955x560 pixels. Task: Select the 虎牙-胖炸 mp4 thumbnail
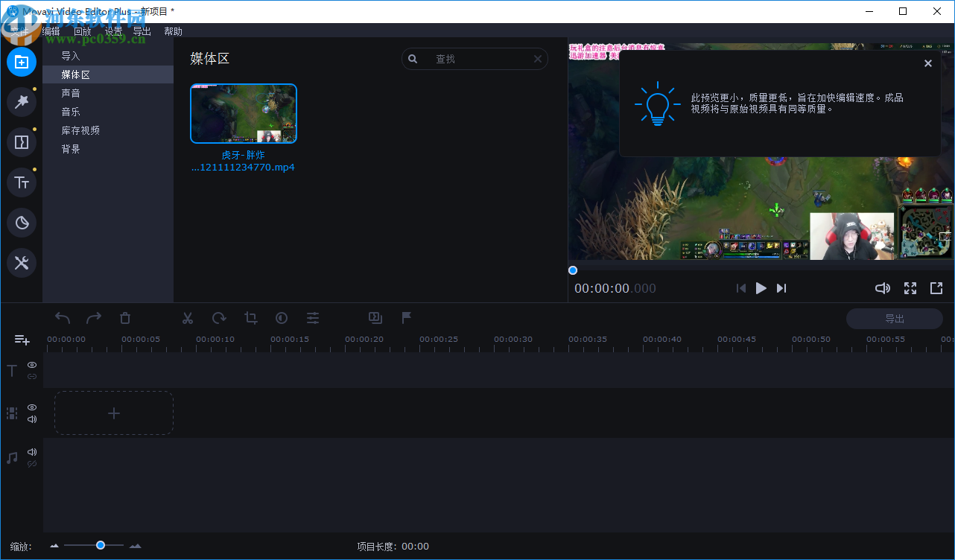[x=244, y=113]
